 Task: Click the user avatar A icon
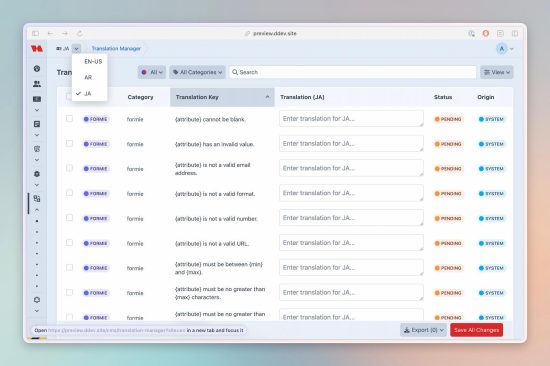[x=502, y=49]
